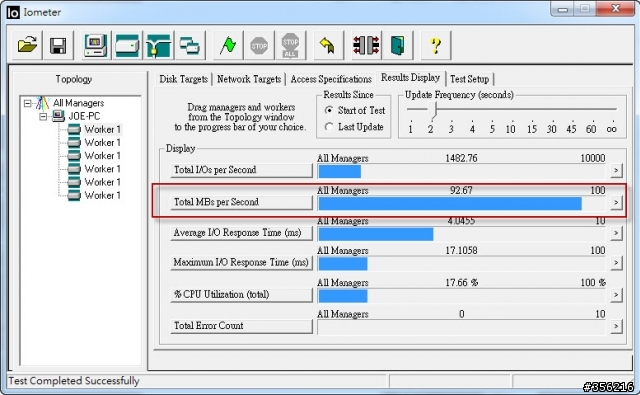
Task: Click the Iometer title bar logo
Action: click(13, 12)
